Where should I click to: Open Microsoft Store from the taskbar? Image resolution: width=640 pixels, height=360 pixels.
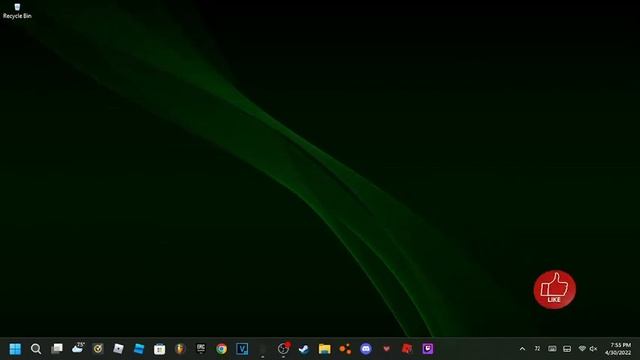(x=160, y=349)
